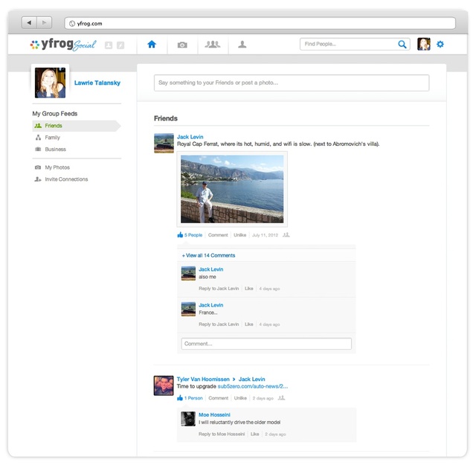Click the browser forward arrow
Viewport: 476px width, 465px height.
pos(45,23)
